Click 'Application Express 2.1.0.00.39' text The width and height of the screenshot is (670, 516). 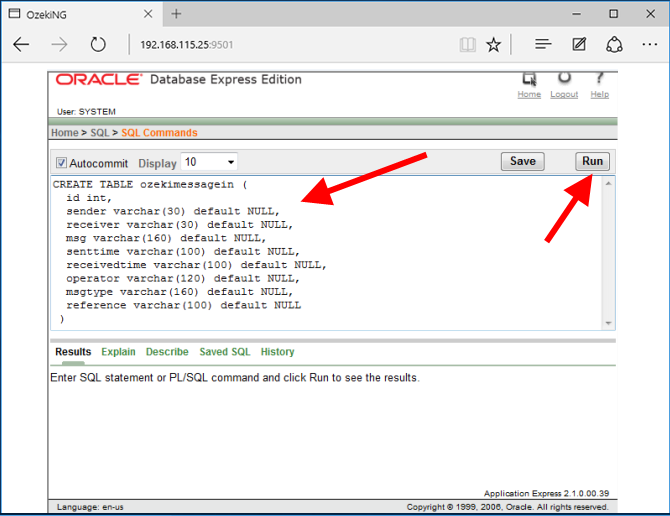point(547,493)
